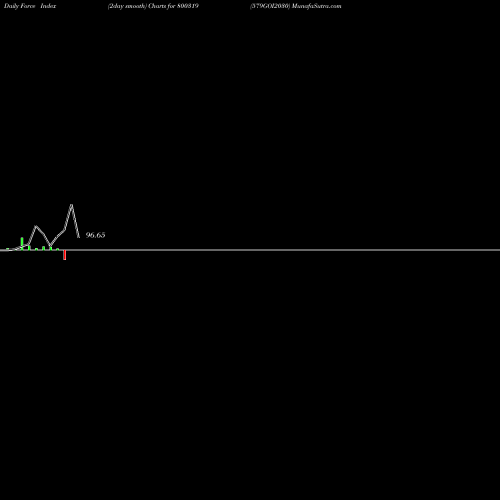Click the highest peak of the force line
The height and width of the screenshot is (500, 500).
pyautogui.click(x=72, y=205)
